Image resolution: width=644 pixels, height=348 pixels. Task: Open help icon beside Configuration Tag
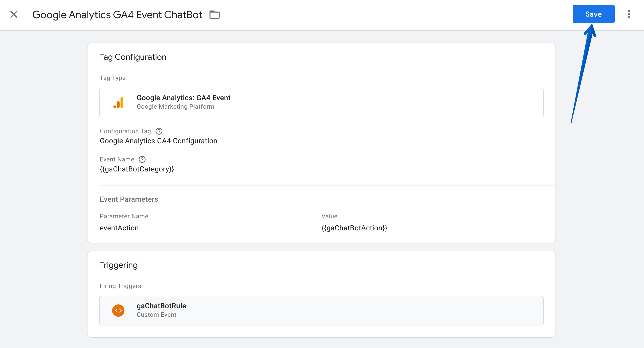(x=159, y=131)
